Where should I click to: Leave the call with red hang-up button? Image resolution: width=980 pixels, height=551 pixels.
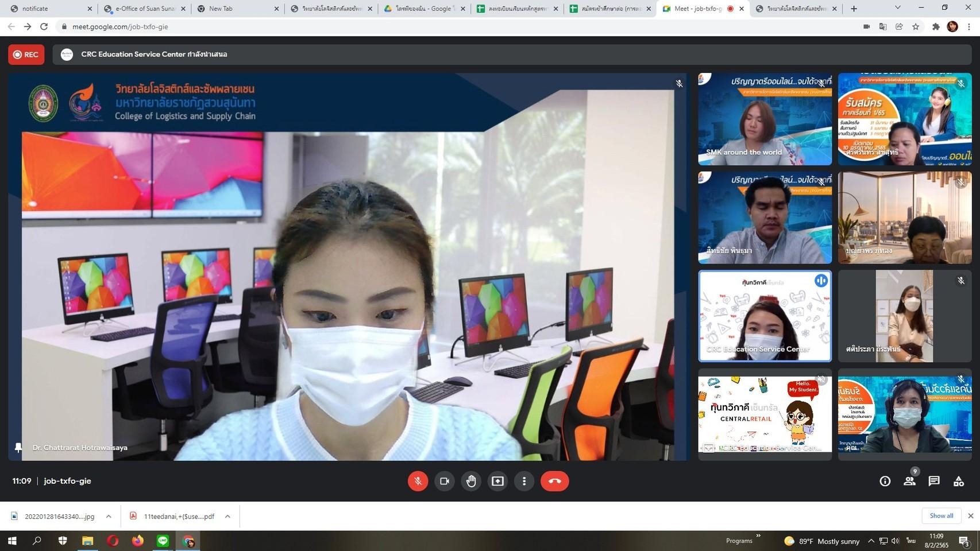(x=554, y=481)
